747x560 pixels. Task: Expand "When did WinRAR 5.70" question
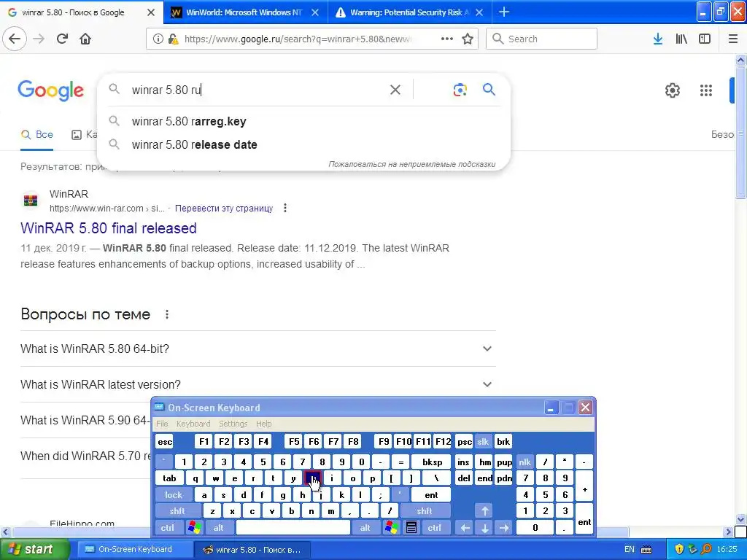[86, 456]
